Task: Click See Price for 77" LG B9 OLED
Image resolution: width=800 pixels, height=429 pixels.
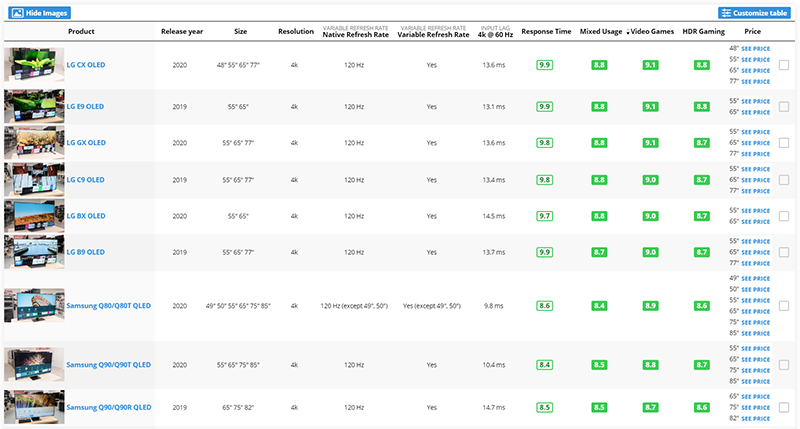Action: click(x=755, y=263)
